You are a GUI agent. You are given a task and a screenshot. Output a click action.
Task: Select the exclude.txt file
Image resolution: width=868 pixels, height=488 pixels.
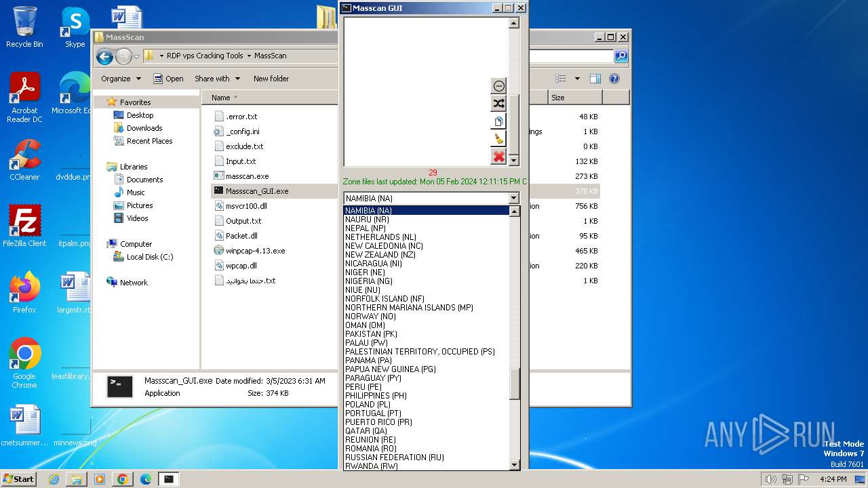[x=244, y=146]
